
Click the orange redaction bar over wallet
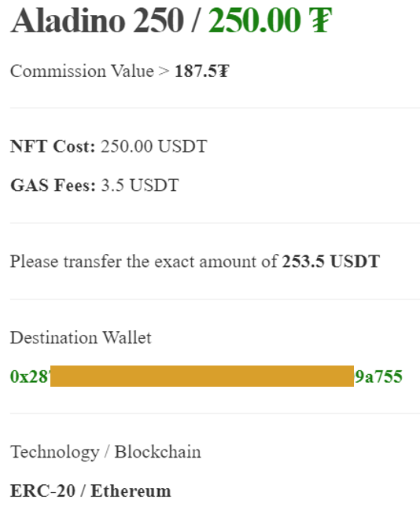[202, 376]
